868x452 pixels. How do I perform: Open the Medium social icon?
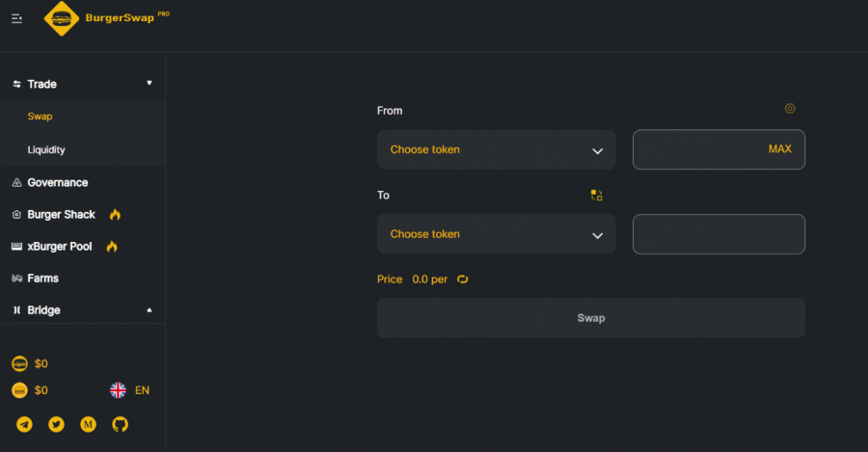[88, 424]
